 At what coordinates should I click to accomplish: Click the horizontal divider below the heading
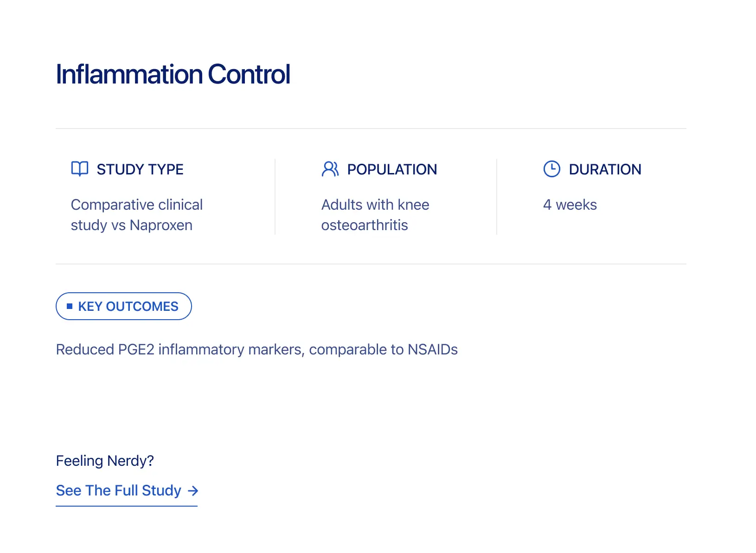click(x=371, y=129)
